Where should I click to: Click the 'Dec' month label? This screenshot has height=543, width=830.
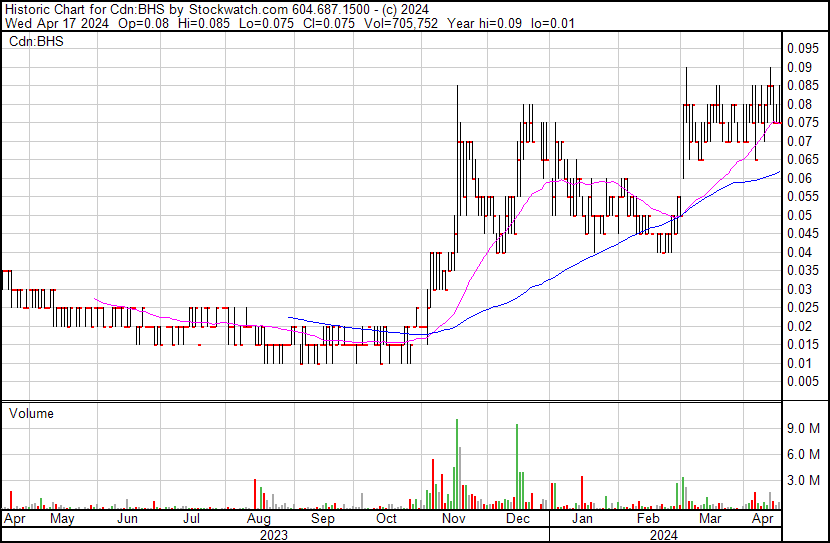(x=518, y=519)
